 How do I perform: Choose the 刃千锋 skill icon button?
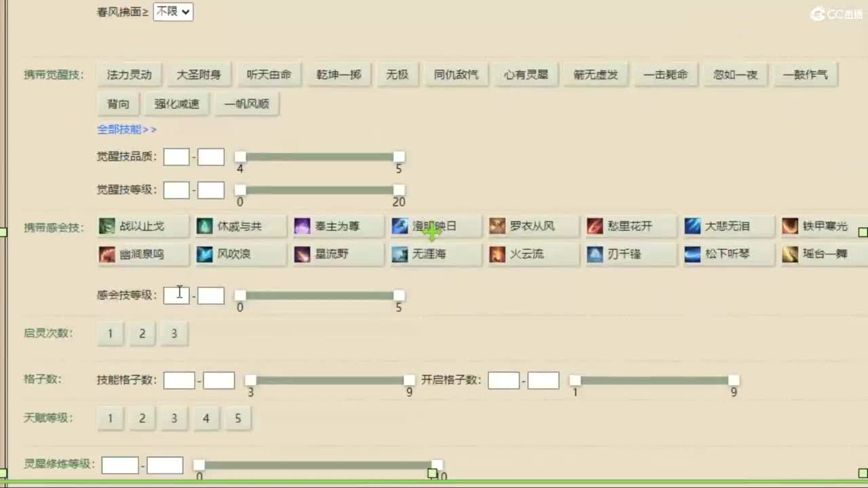tap(631, 255)
